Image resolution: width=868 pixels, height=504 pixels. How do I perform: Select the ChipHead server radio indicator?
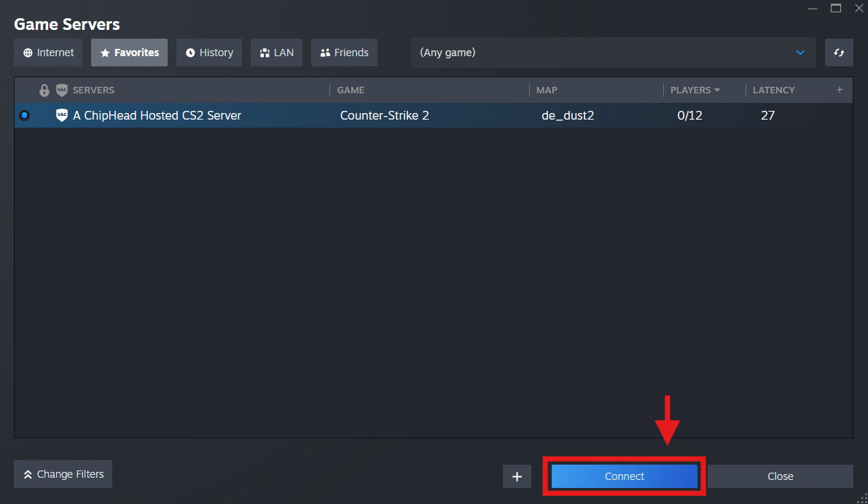click(x=24, y=115)
